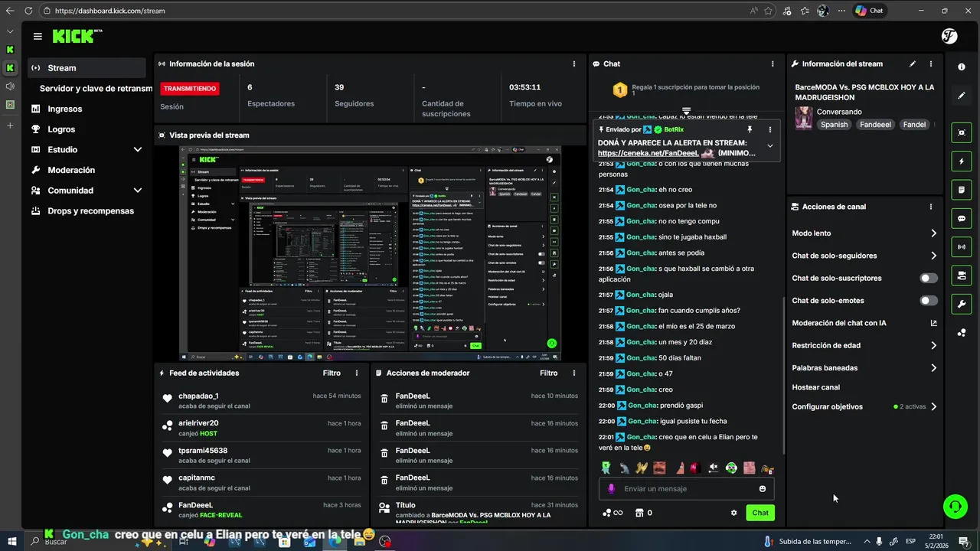The width and height of the screenshot is (980, 551).
Task: Open options menu of Acciones de canal panel
Action: pos(931,207)
